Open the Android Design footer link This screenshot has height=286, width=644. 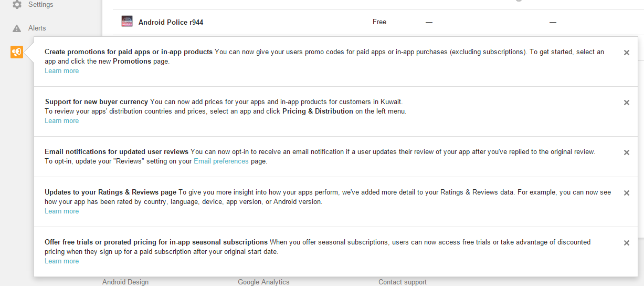point(125,282)
